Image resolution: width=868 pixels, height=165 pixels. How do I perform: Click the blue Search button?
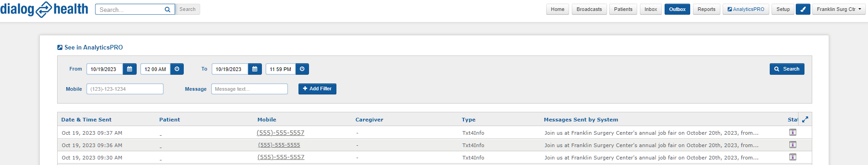[787, 69]
